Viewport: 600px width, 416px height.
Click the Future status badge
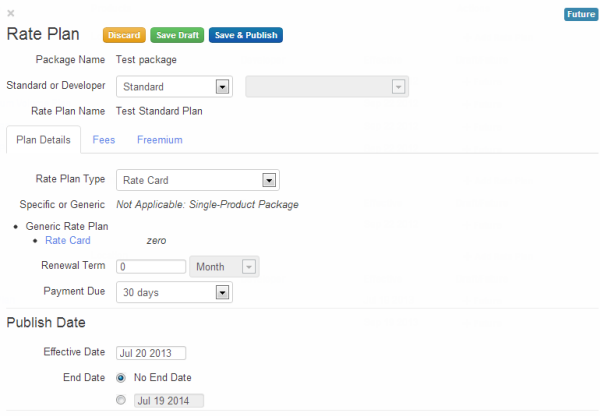coord(580,14)
